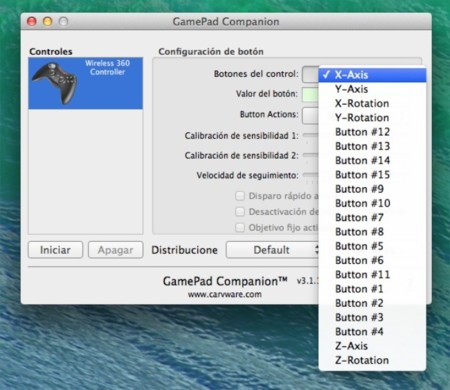Choose Button #15 option
Image resolution: width=450 pixels, height=390 pixels.
[x=372, y=175]
